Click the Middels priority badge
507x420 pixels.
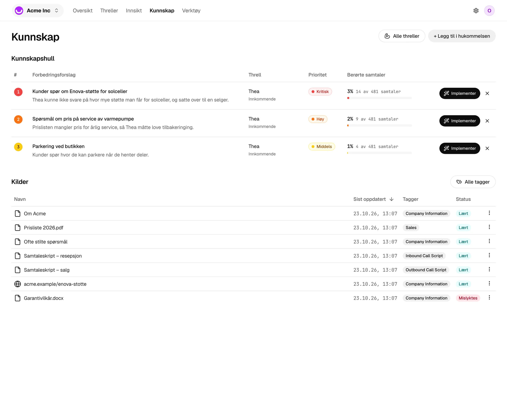tap(322, 147)
